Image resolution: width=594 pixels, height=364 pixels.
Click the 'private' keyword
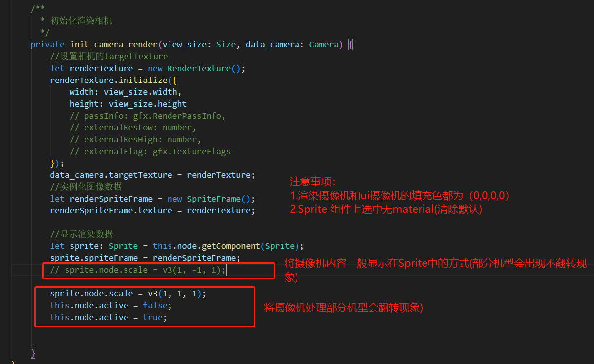pos(47,44)
